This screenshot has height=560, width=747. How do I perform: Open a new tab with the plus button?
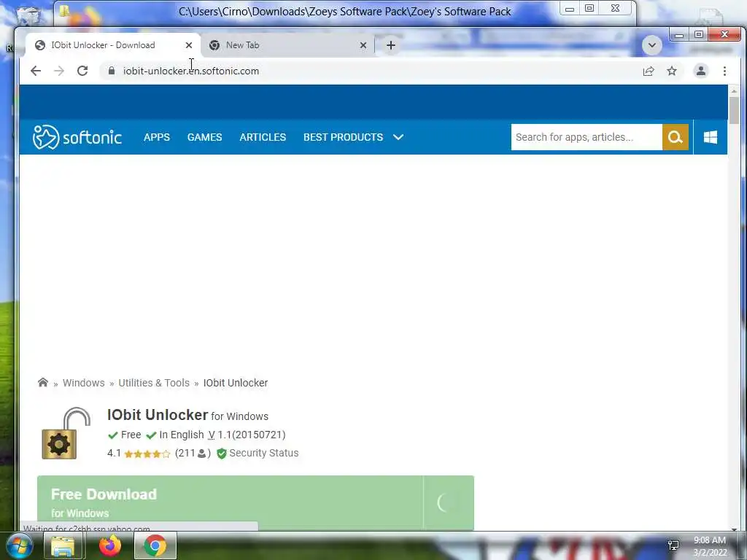(391, 45)
